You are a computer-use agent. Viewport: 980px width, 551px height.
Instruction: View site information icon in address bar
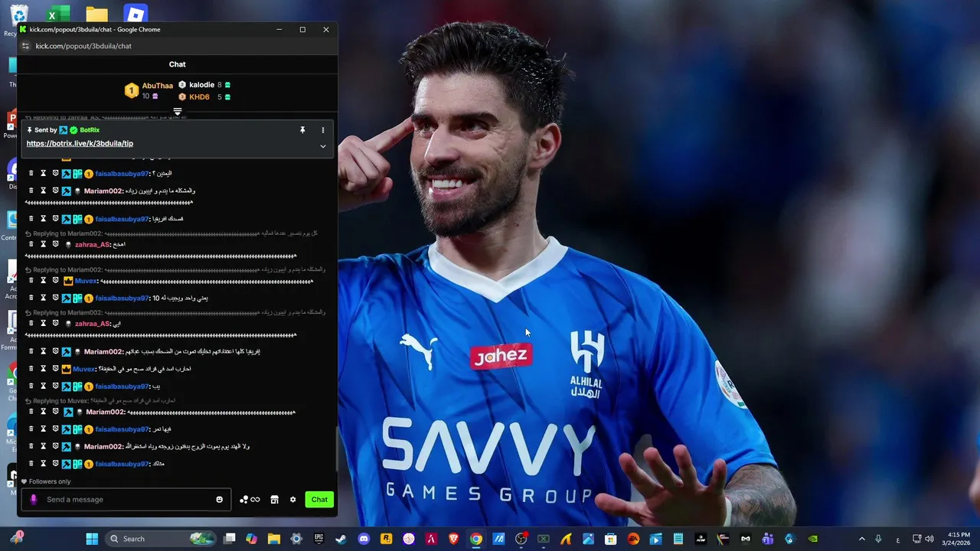coord(25,46)
